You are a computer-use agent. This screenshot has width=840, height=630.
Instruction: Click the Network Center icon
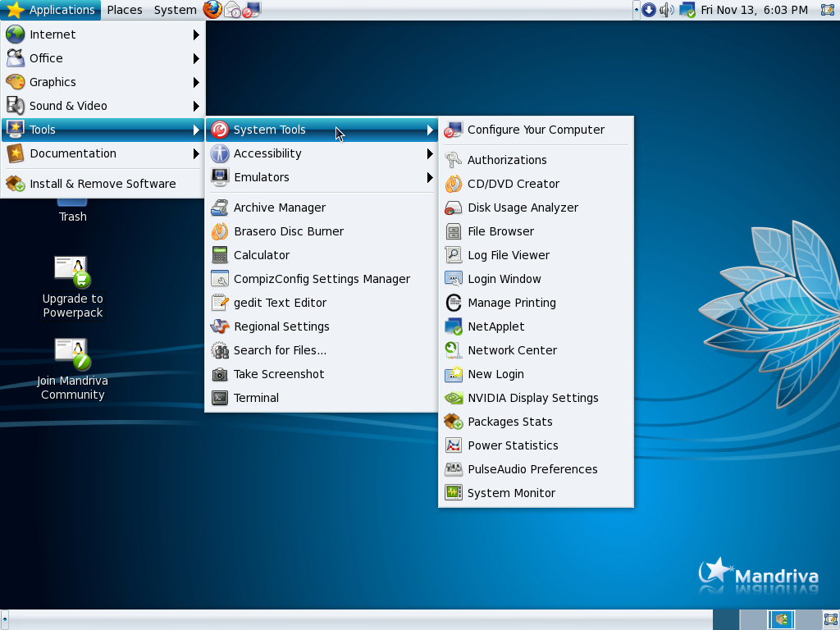click(453, 350)
